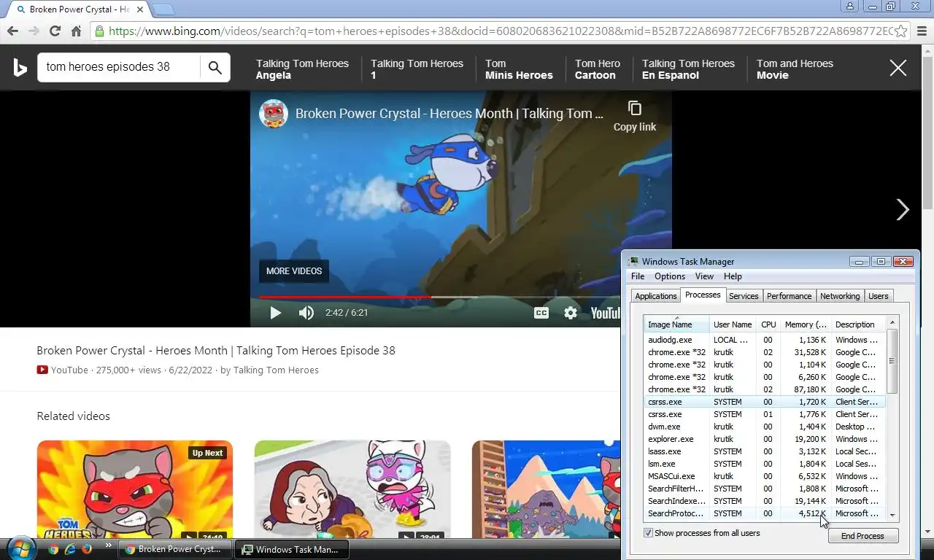Sort processes by Image Name column
The width and height of the screenshot is (934, 560).
tap(676, 324)
